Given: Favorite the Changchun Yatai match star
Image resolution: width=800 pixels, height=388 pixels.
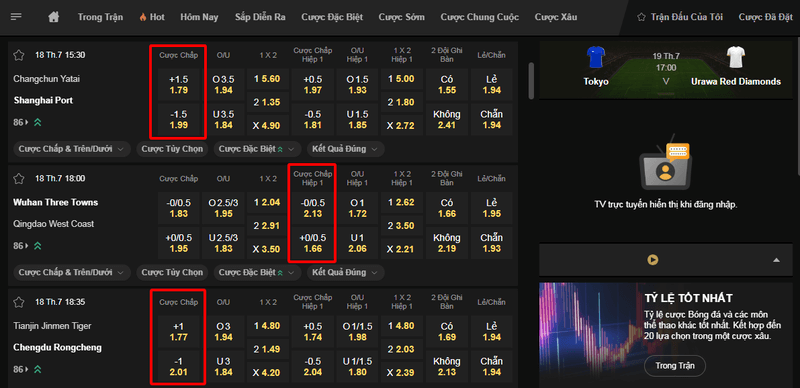Looking at the screenshot, I should 19,55.
